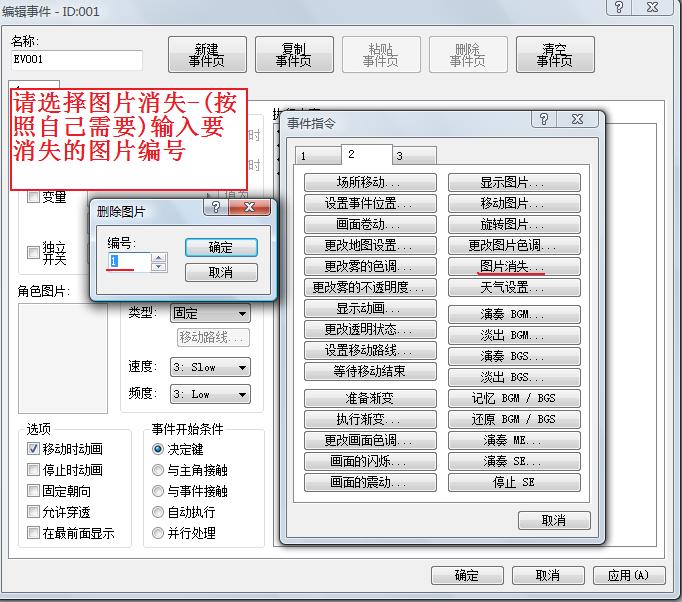682x602 pixels.
Task: Choose 更改雾的不透明度 command
Action: 370,287
